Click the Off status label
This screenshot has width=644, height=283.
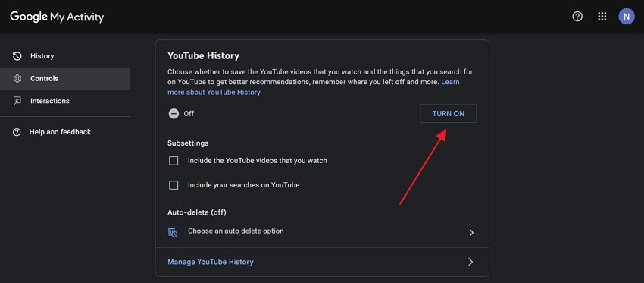click(x=189, y=114)
